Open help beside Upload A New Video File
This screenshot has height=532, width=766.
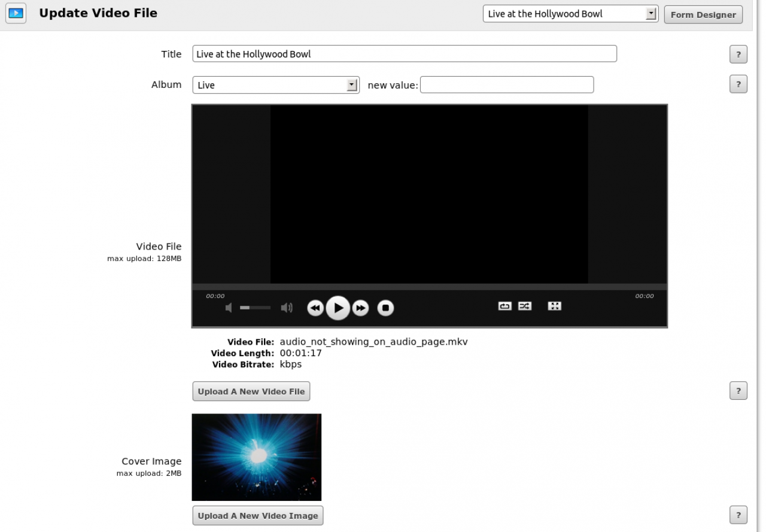[x=738, y=391]
